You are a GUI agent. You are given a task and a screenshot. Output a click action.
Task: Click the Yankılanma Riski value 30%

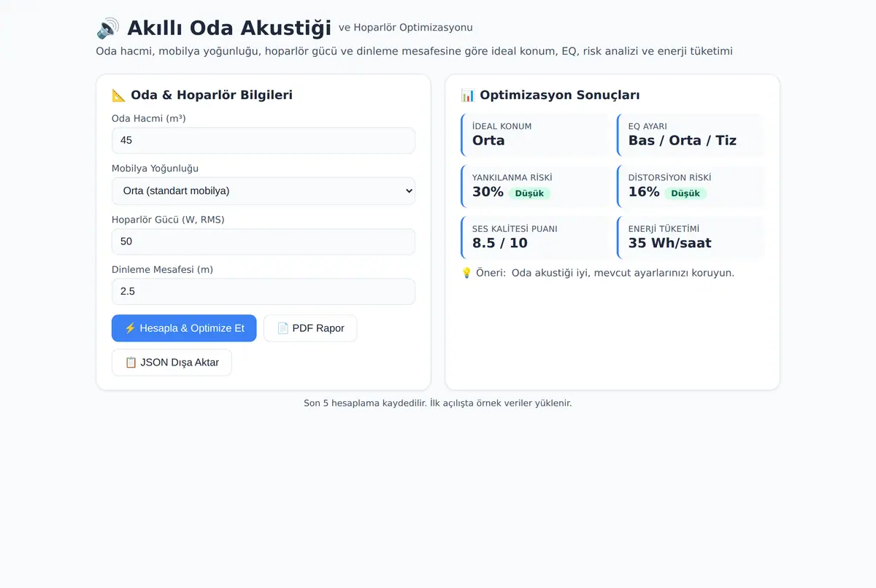(488, 192)
